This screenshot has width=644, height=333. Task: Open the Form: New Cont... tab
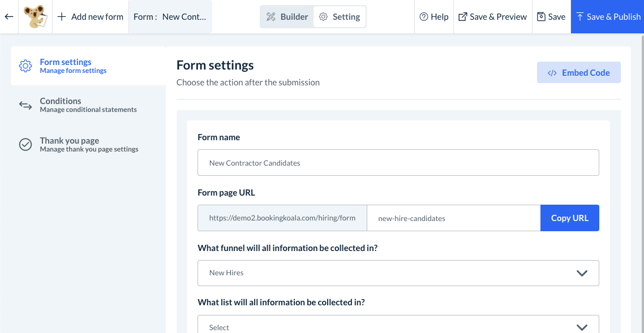[170, 17]
